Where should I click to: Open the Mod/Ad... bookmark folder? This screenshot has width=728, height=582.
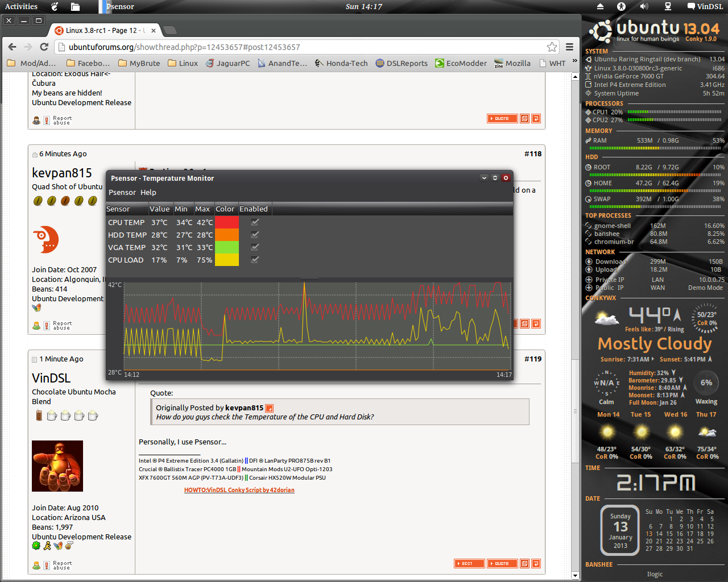click(31, 63)
